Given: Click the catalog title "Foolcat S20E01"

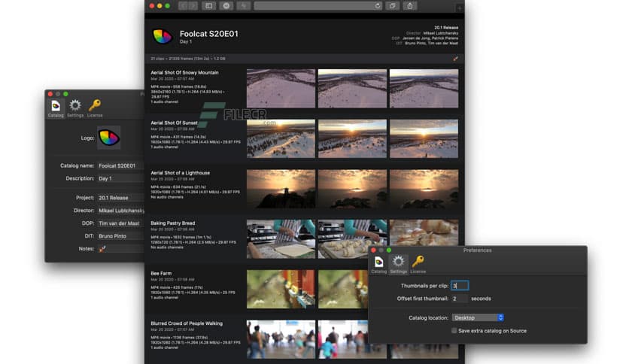Looking at the screenshot, I should [209, 34].
